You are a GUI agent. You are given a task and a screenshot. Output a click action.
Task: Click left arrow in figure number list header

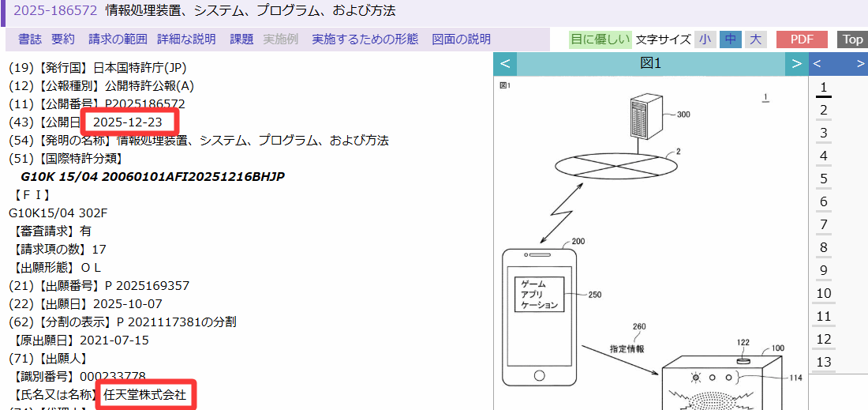click(x=817, y=64)
